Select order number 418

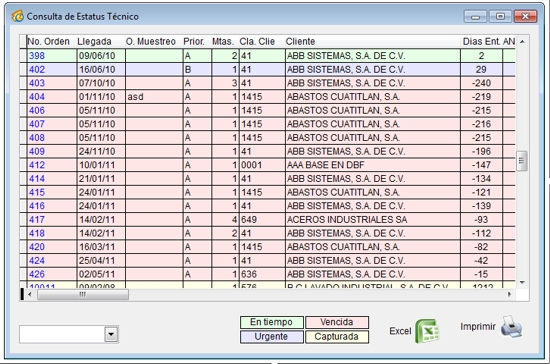[37, 234]
